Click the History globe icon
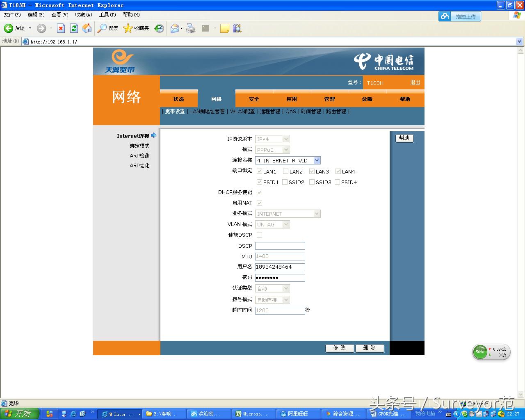 point(159,28)
